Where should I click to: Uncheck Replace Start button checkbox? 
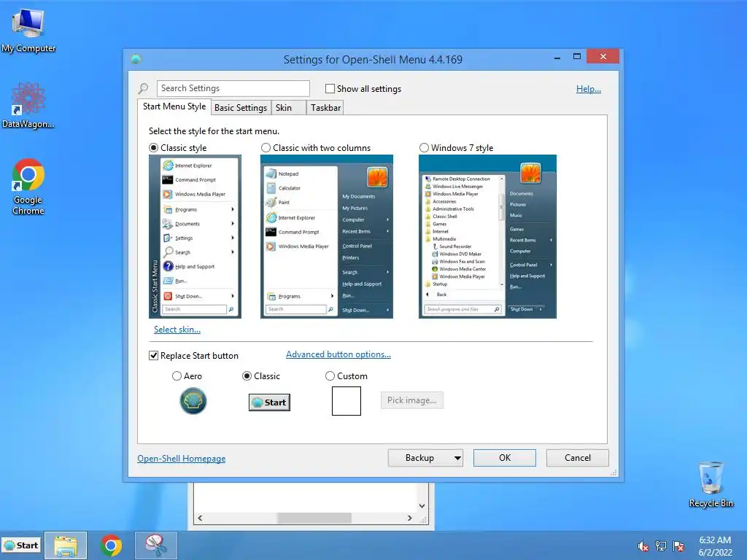153,355
